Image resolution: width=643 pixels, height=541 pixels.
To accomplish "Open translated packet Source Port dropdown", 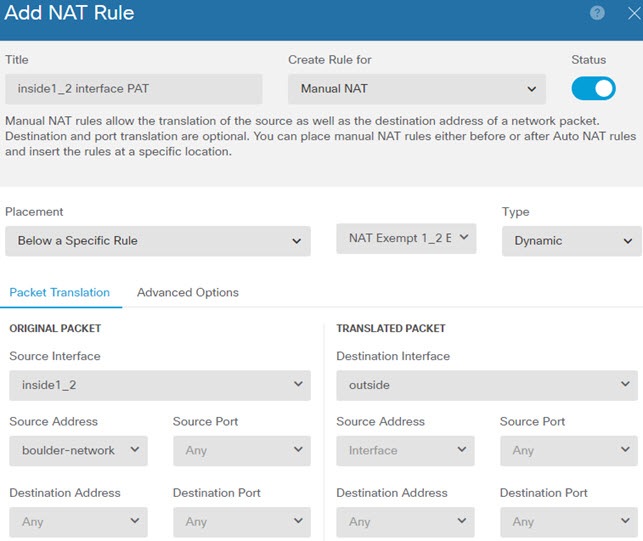I will (569, 450).
